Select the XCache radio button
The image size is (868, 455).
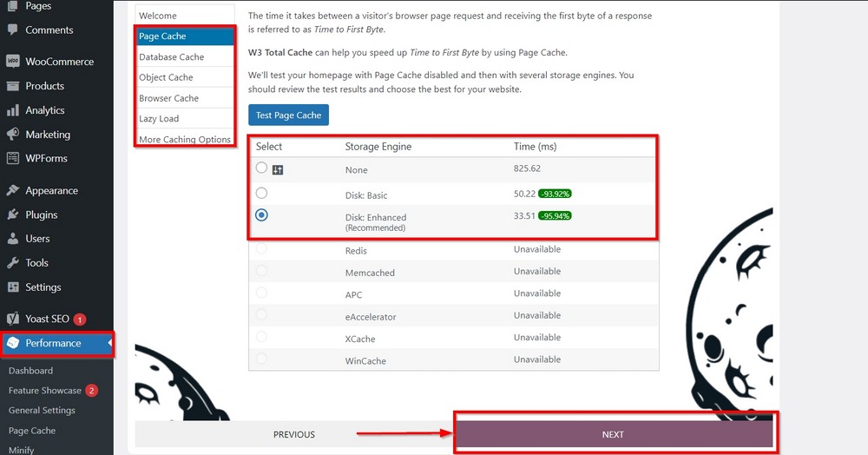click(261, 337)
